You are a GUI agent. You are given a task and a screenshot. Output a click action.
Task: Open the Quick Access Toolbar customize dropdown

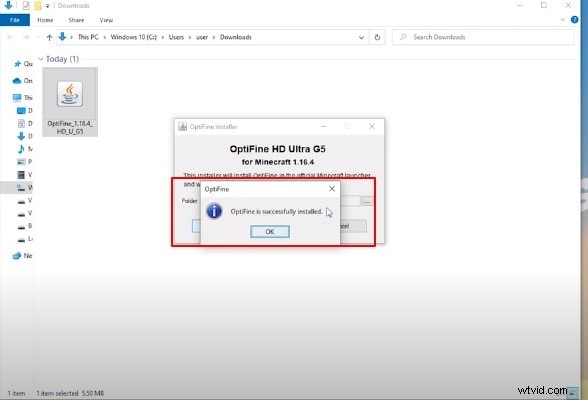(48, 6)
